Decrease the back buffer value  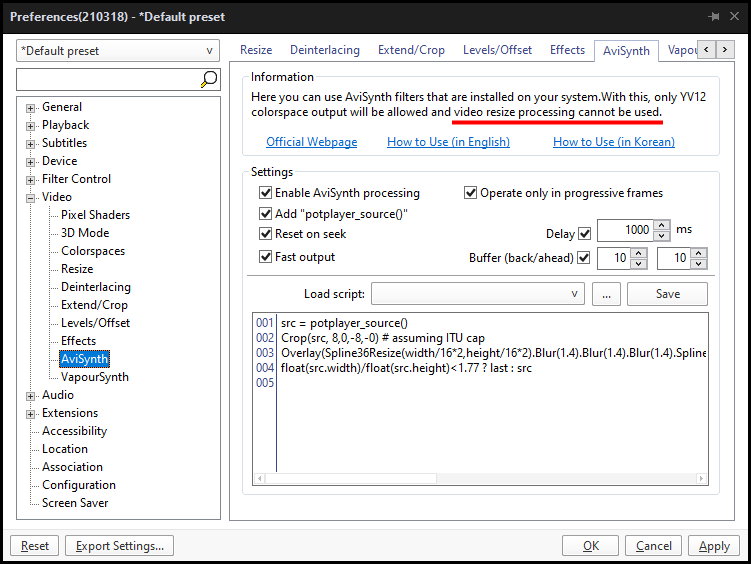639,264
